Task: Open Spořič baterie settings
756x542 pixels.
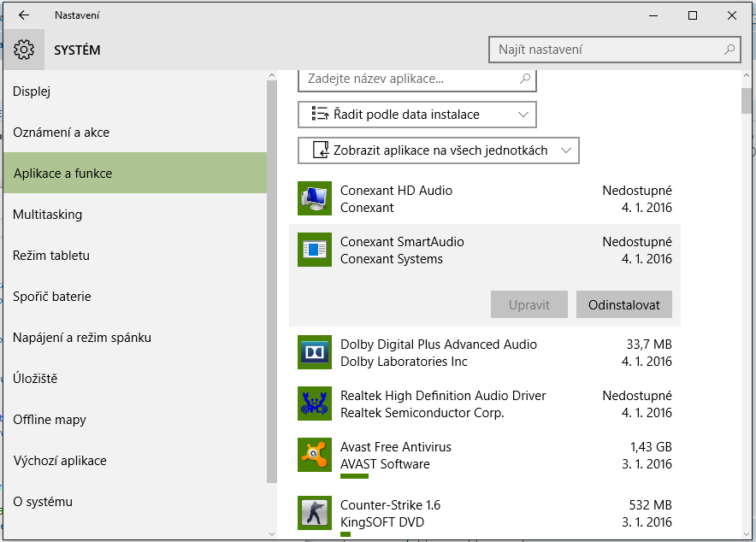Action: click(135, 297)
